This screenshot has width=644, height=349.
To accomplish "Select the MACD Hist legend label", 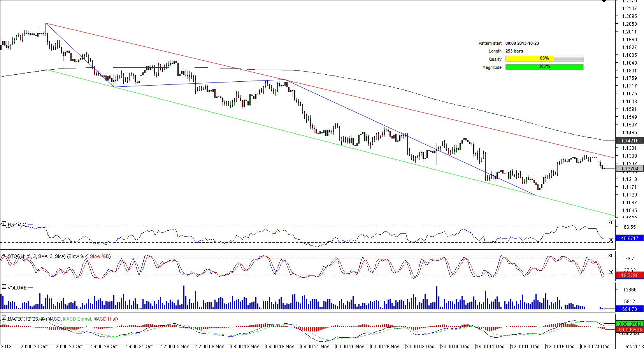I will tap(105, 319).
